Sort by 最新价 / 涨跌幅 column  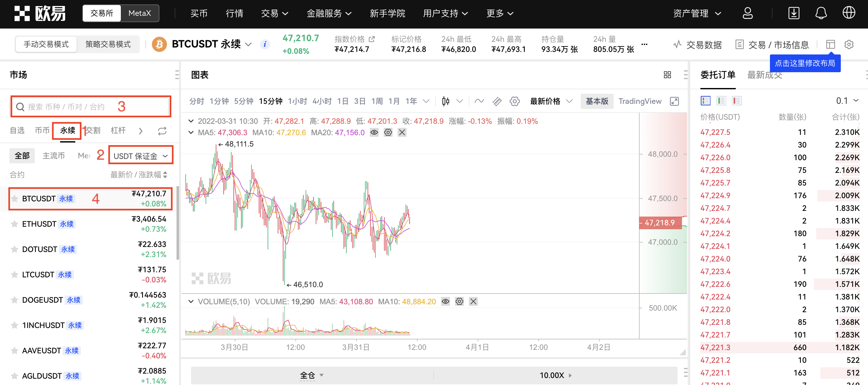click(x=139, y=175)
